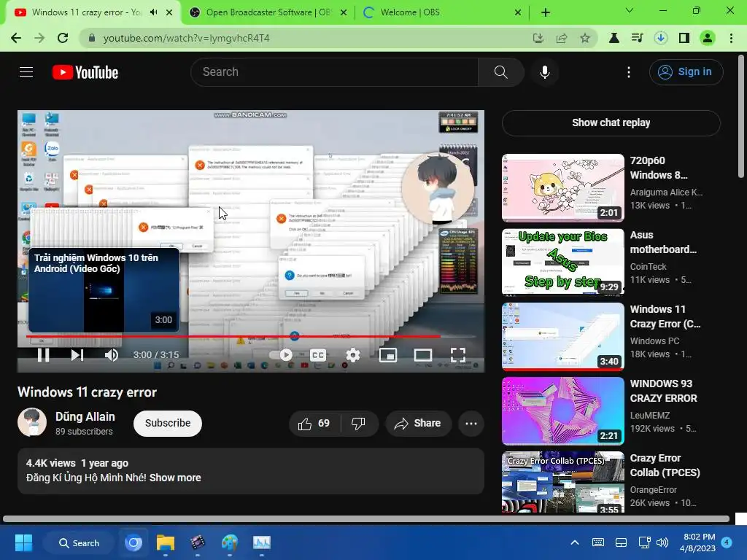Click the taskbar Search box
The image size is (747, 560).
click(x=79, y=542)
